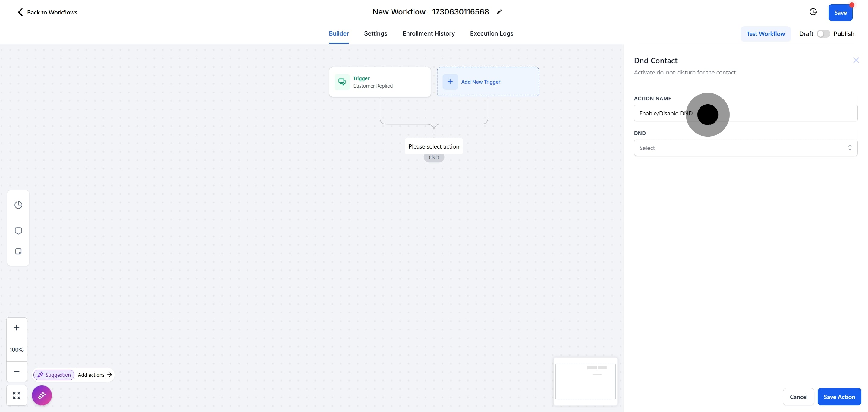Open the purple AI assistant sparkle button
The image size is (868, 412).
(x=42, y=395)
